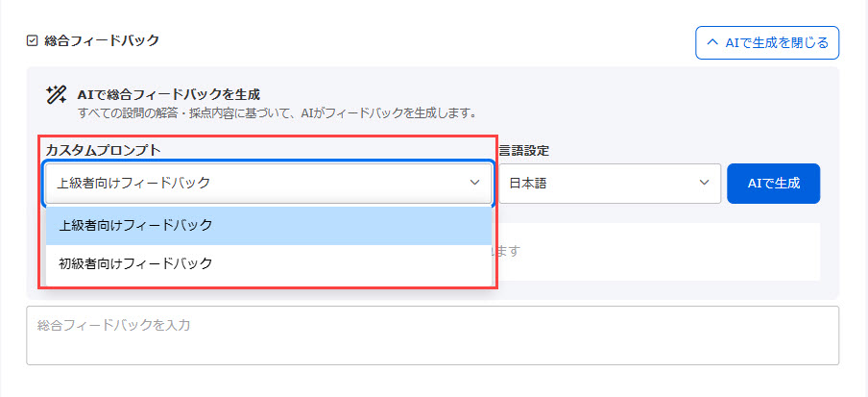Click the magic wand sparkle icon
The image size is (868, 397).
[x=56, y=94]
